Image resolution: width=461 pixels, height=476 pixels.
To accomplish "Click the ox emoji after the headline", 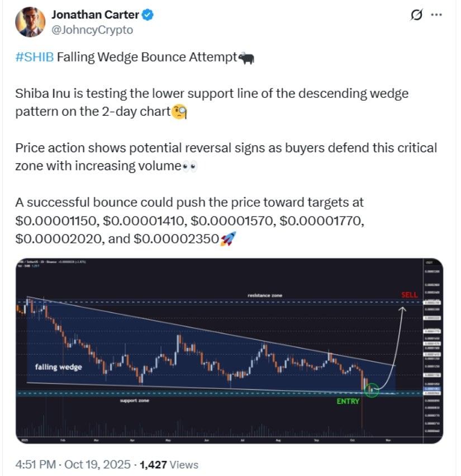I will (x=246, y=58).
